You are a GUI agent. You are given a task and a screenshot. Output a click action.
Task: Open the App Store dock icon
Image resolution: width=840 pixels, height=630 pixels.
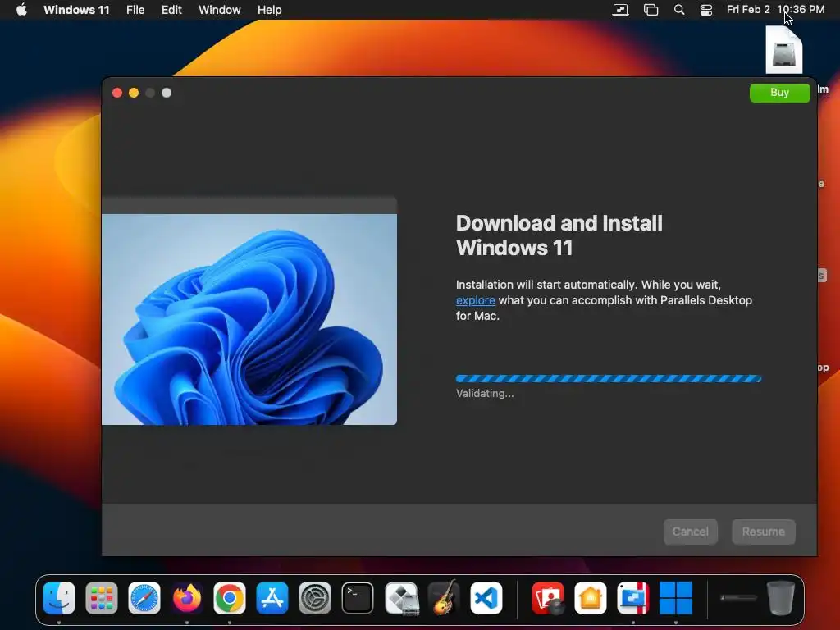[272, 598]
